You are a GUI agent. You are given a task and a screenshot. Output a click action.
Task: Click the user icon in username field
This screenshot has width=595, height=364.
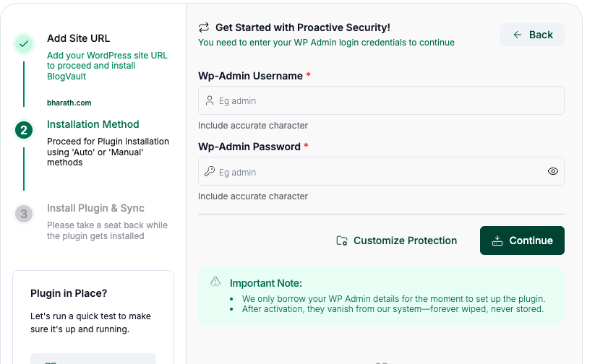[210, 100]
